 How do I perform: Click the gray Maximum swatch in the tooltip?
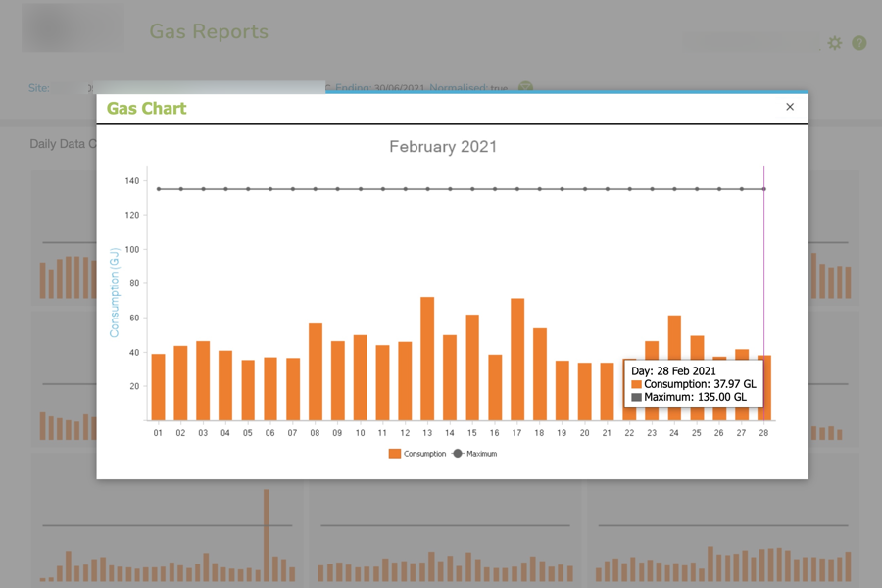tap(638, 397)
